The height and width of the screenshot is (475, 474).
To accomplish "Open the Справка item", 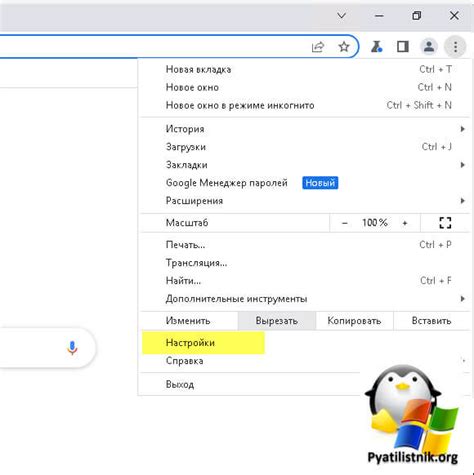I will pyautogui.click(x=305, y=361).
